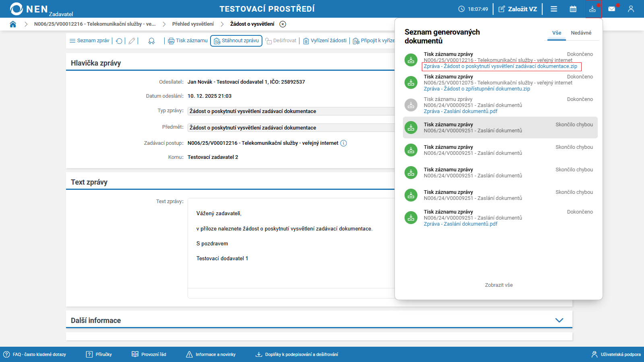Close the Žádost o vysvětlení breadcrumb tab
The image size is (644, 362).
click(283, 24)
